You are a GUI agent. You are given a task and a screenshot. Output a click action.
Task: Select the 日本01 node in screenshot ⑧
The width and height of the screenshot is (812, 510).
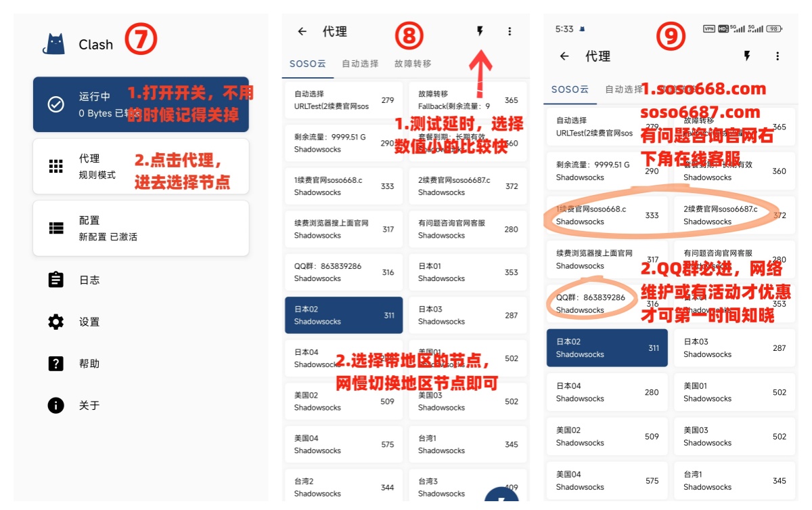[468, 272]
